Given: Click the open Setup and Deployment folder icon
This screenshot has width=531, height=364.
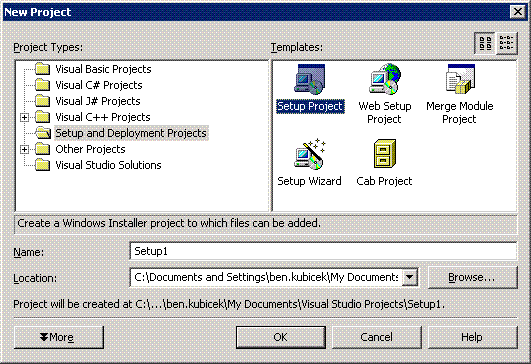Looking at the screenshot, I should [43, 133].
